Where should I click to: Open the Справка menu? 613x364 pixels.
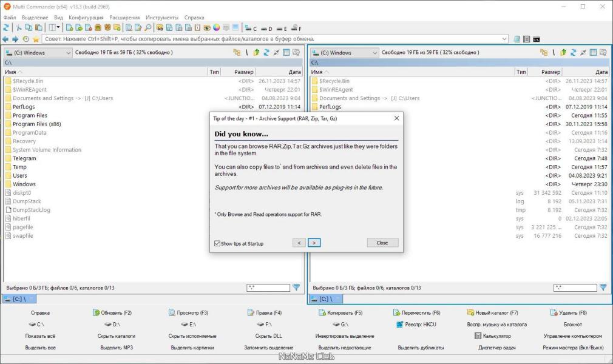(x=194, y=18)
